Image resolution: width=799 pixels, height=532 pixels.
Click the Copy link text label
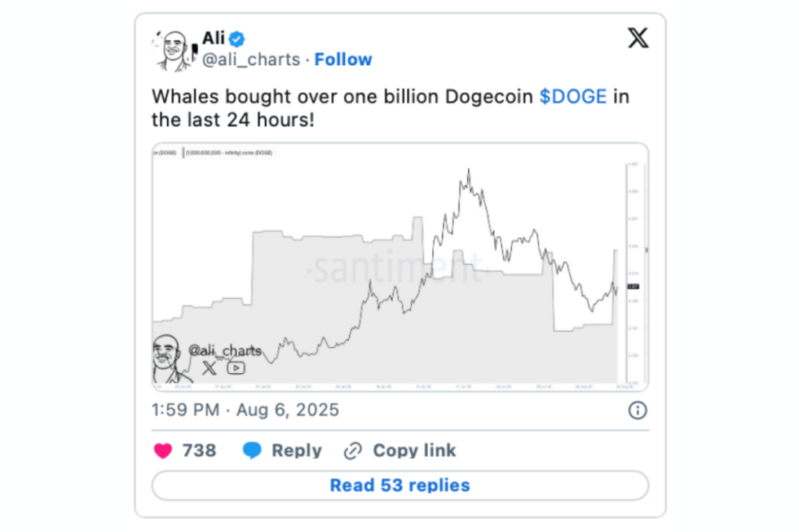click(x=414, y=451)
